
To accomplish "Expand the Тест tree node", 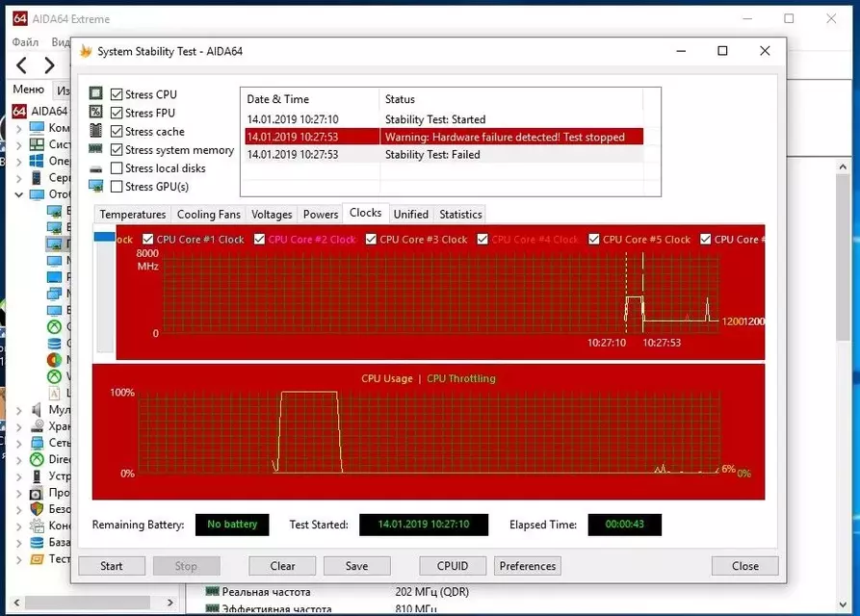I will pos(18,559).
